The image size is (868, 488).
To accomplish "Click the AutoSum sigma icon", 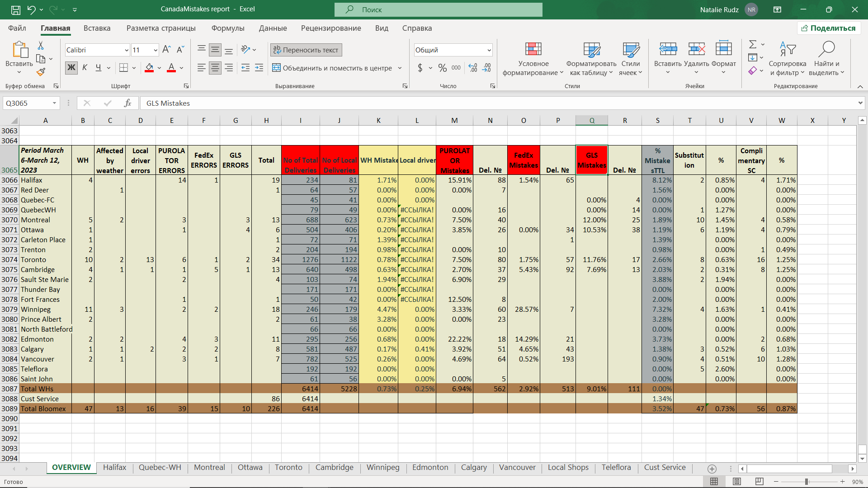I will pyautogui.click(x=753, y=44).
